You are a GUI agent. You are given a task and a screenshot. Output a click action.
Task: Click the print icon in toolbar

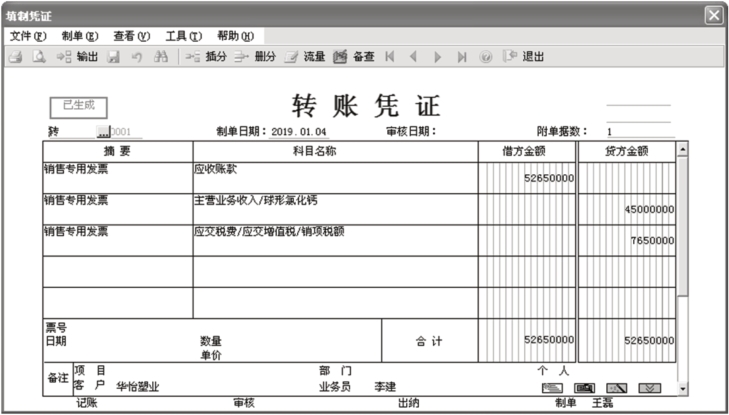point(16,57)
